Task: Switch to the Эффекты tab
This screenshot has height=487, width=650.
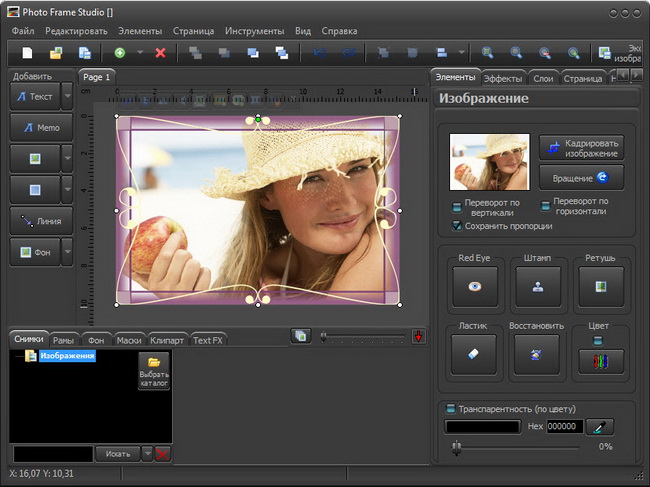Action: coord(502,78)
